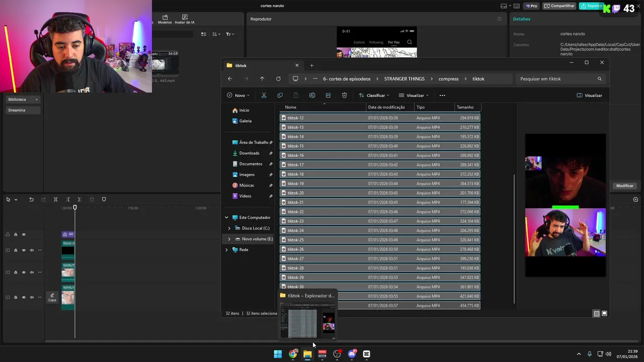644x362 pixels.
Task: Mute the bottom track next to Capa
Action: pyautogui.click(x=32, y=297)
